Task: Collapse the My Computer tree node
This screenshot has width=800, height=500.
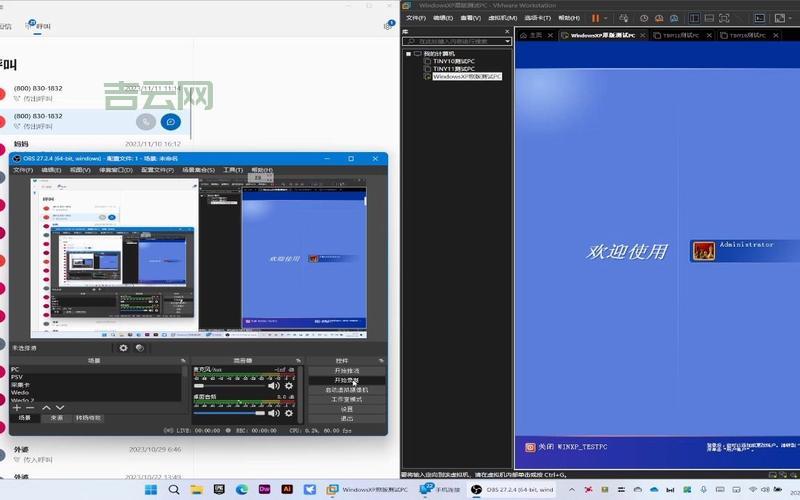Action: 408,54
